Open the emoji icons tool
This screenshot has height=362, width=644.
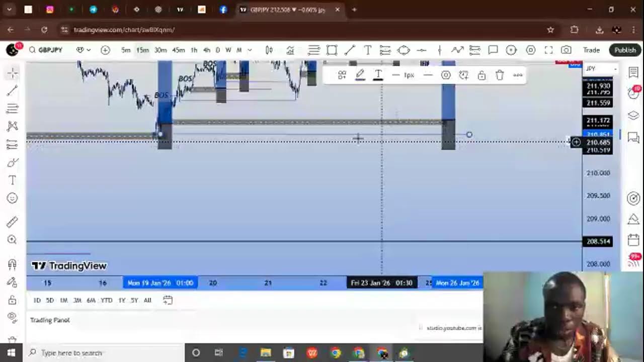13,199
